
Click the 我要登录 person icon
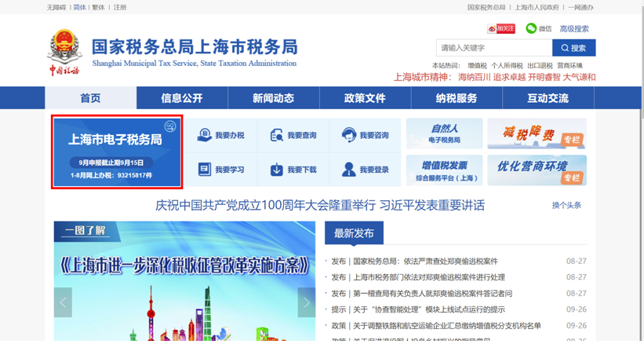point(349,170)
